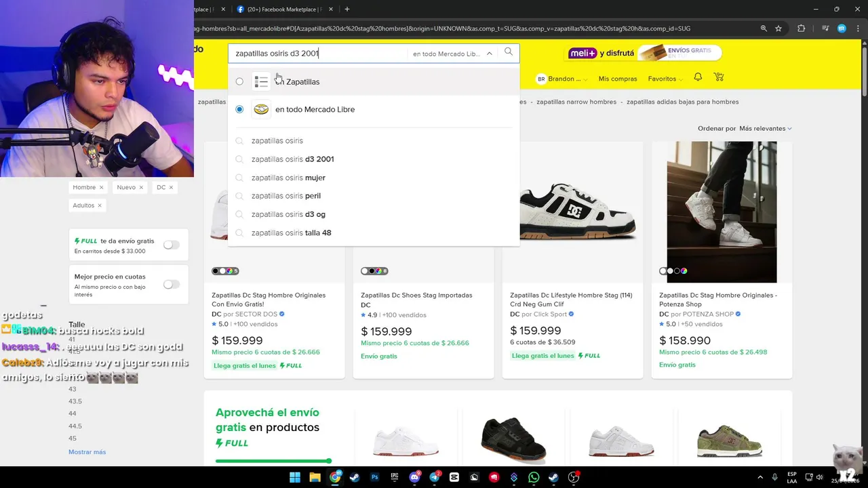Open the media control icon in Chrome
This screenshot has width=868, height=488.
(825, 28)
